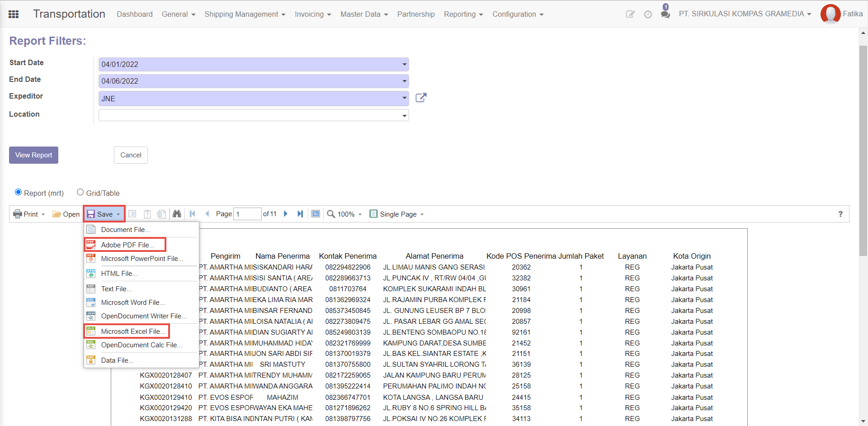This screenshot has width=868, height=426.
Task: Click the Microsoft Excel file icon
Action: pyautogui.click(x=91, y=331)
